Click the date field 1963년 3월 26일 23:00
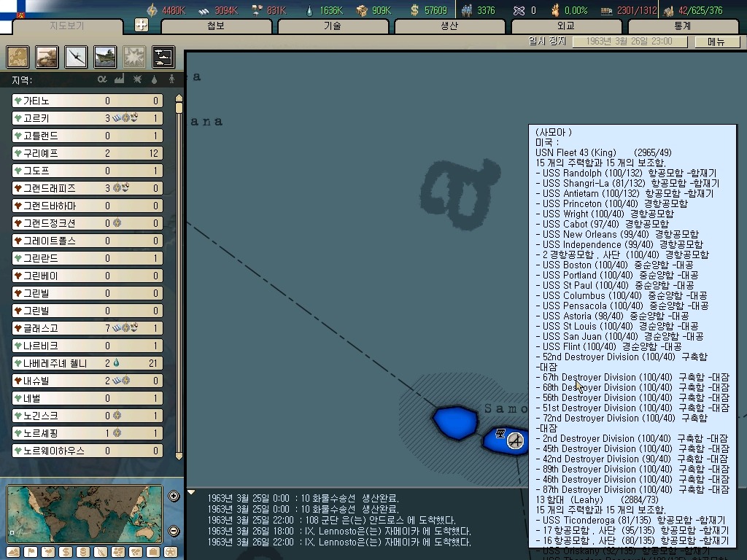The image size is (747, 560). (630, 42)
